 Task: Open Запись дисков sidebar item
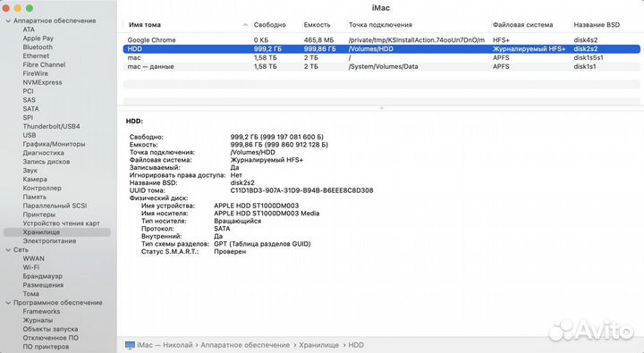coord(47,162)
